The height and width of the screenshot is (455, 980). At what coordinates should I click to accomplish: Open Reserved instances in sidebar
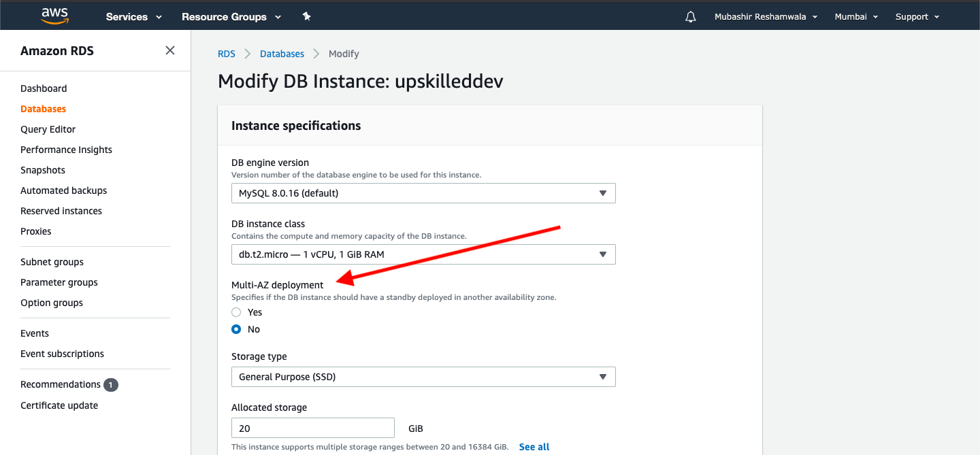61,211
